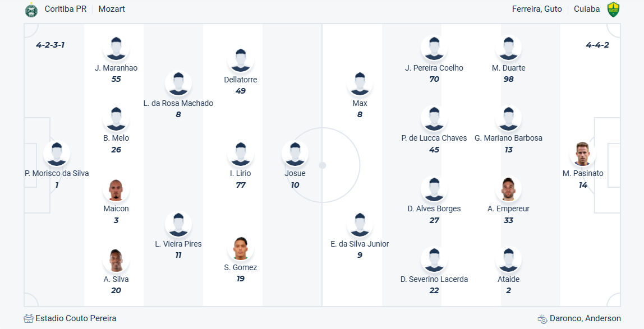This screenshot has height=329, width=644.
Task: Click the Coritiba 4-2-3-1 formation label
Action: (50, 45)
